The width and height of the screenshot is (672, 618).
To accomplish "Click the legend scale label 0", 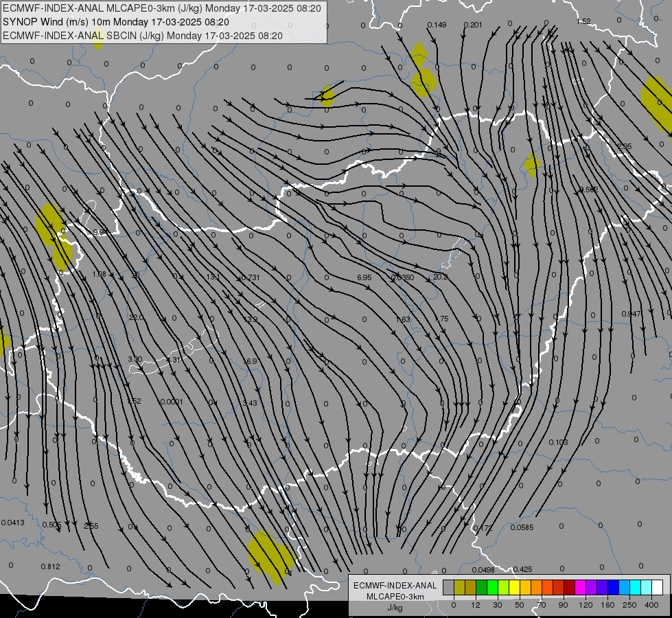I will (454, 605).
